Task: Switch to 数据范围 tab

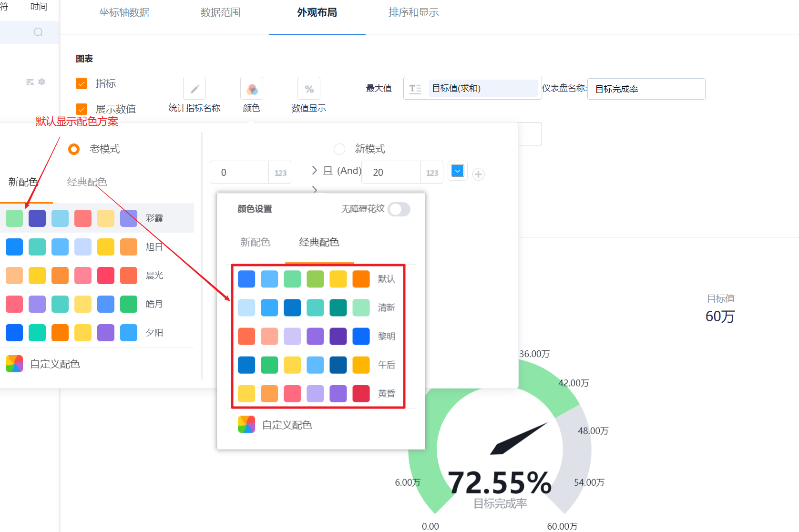Action: (221, 12)
